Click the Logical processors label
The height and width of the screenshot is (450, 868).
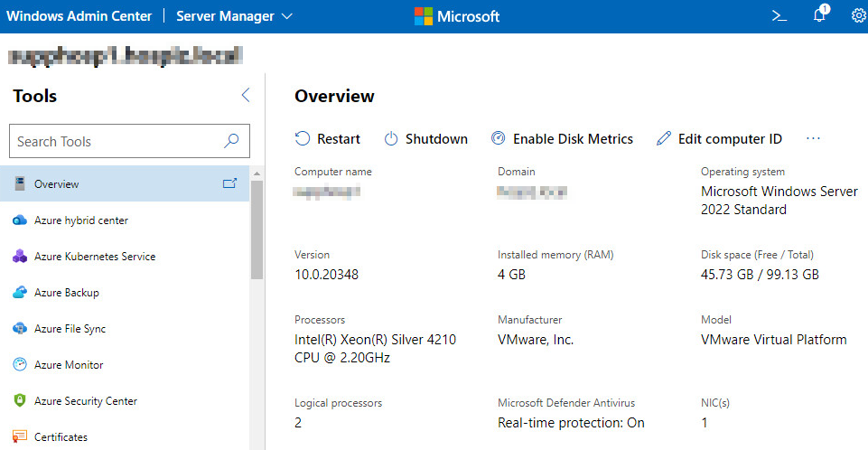(x=338, y=403)
